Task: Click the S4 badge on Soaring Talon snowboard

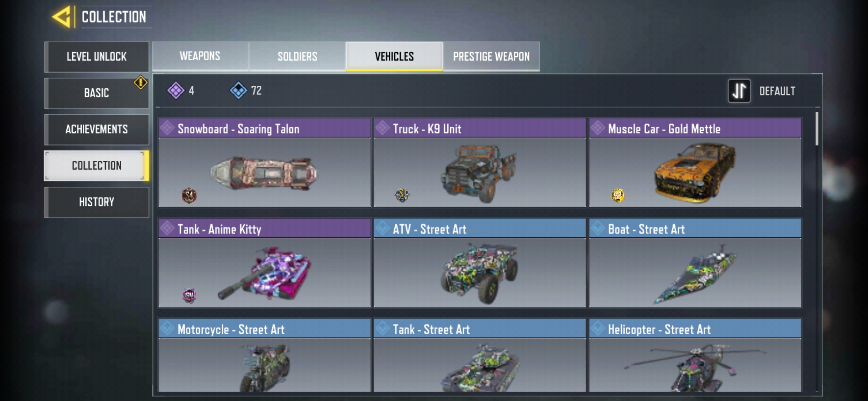Action: (x=189, y=195)
